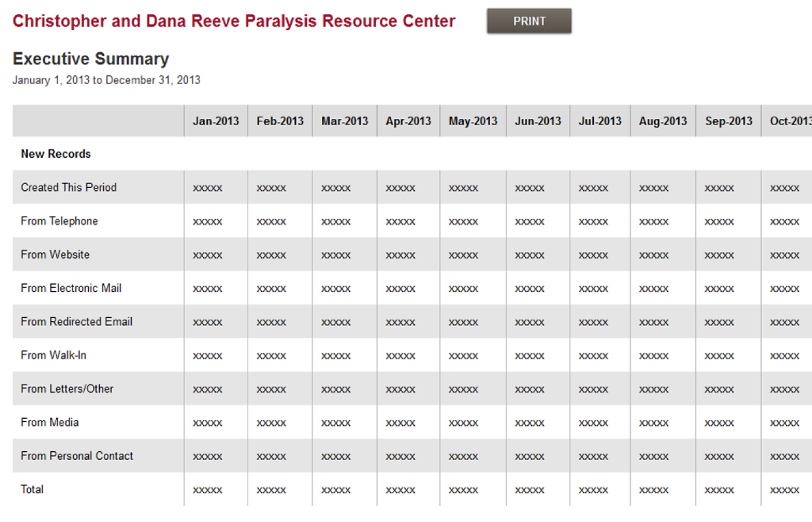Click the 'Total' row label
The image size is (812, 522).
32,490
